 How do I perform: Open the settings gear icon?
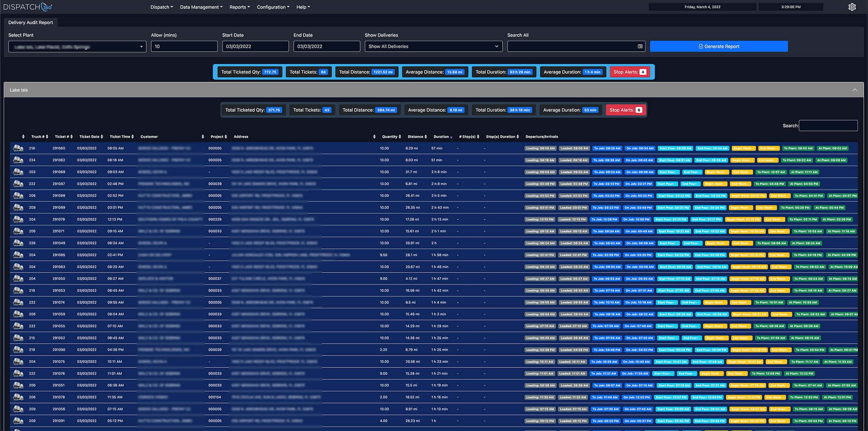tap(852, 7)
